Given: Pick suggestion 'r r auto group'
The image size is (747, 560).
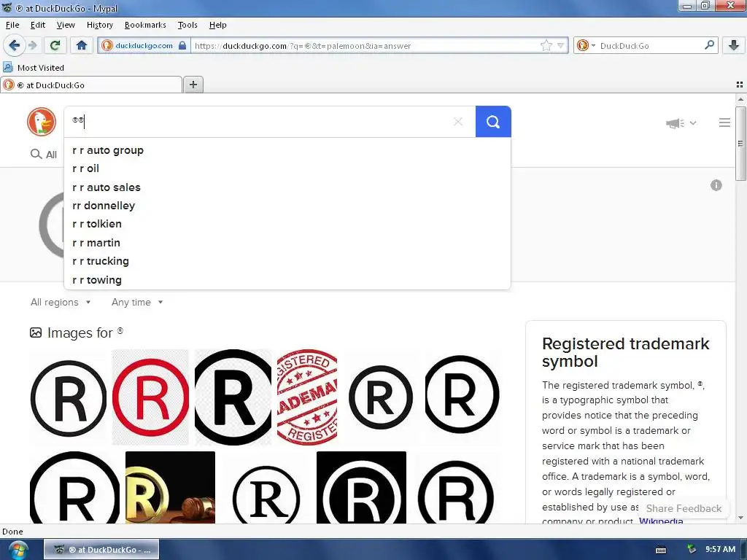Looking at the screenshot, I should (x=287, y=150).
